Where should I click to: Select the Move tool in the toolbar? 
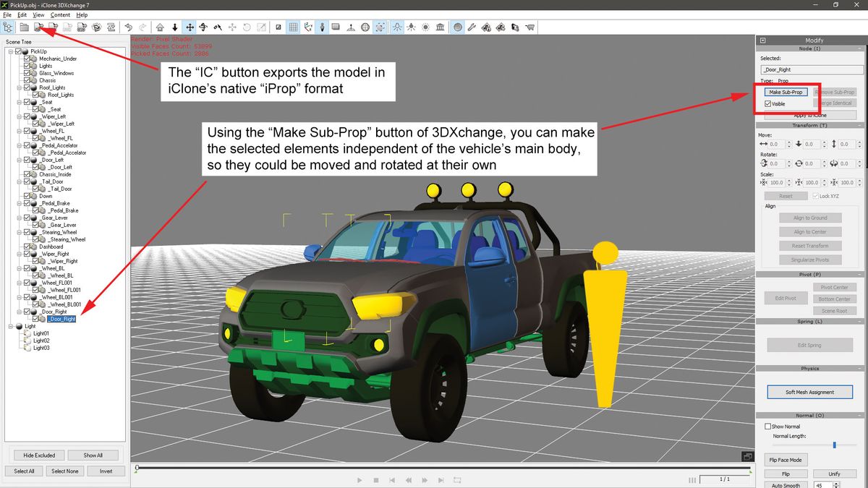click(190, 27)
